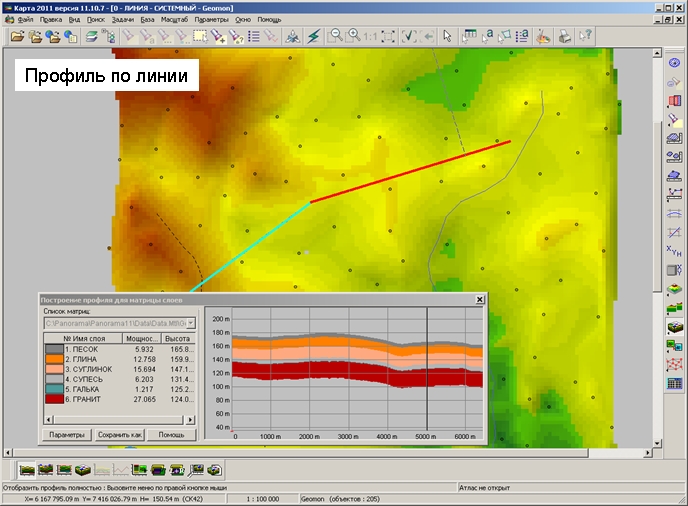Screen dimensions: 688x506
Task: Open the Масштаб menu
Action: pos(175,19)
